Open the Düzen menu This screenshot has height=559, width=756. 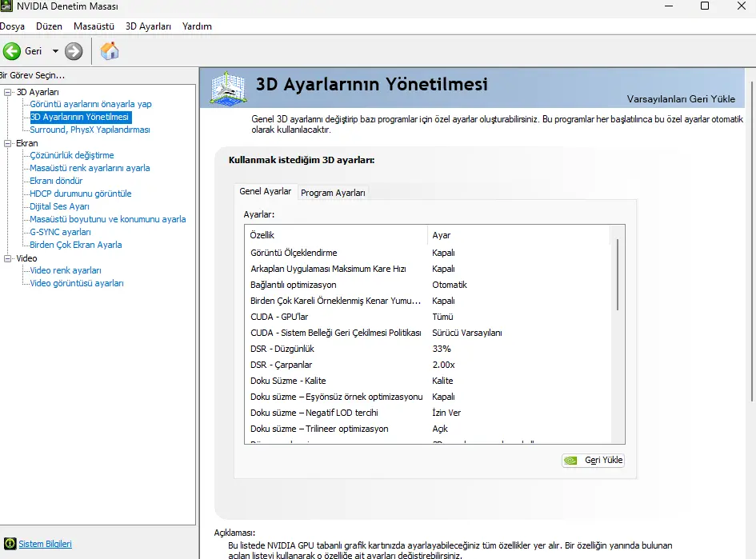coord(49,26)
